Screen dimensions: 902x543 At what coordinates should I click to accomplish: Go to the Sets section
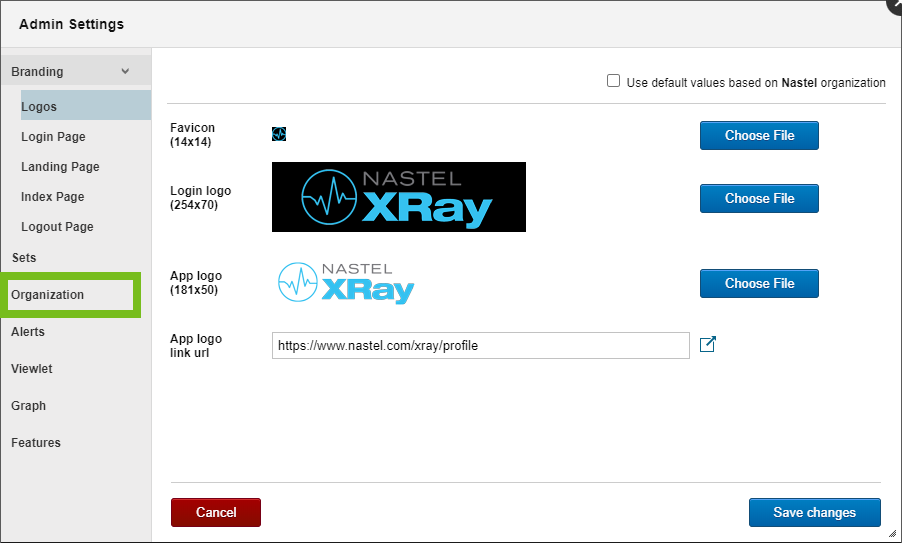pos(24,258)
